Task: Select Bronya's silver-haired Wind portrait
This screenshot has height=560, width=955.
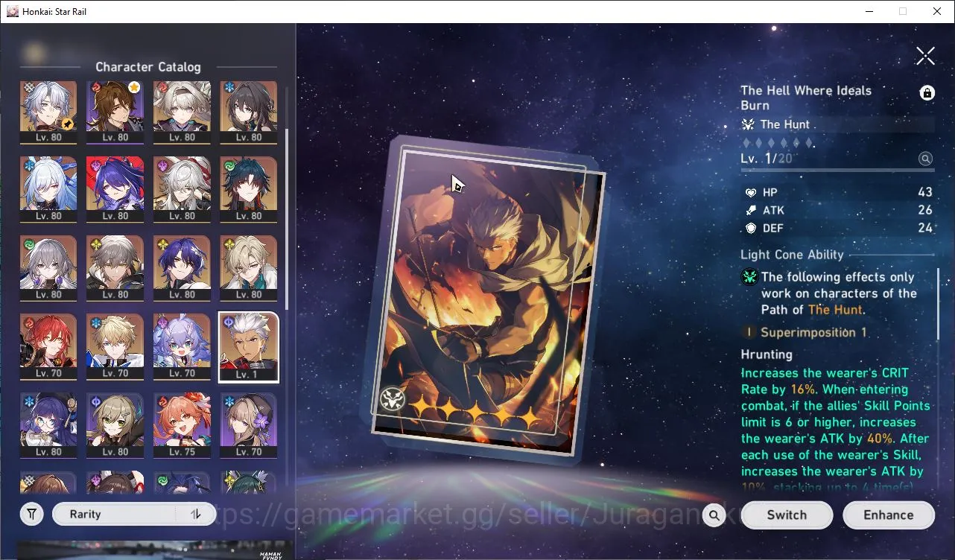Action: (x=48, y=267)
